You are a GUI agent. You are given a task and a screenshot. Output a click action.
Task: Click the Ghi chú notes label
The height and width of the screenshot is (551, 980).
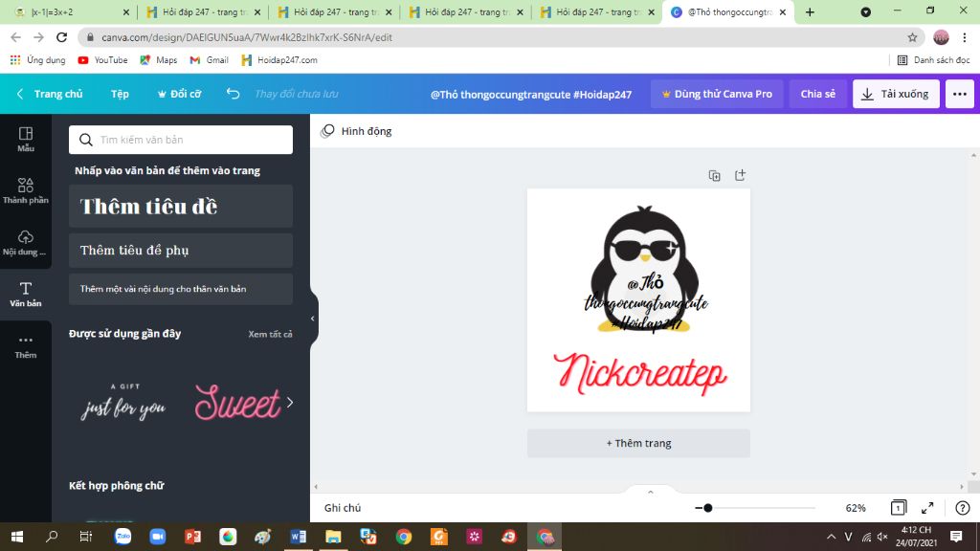click(x=343, y=508)
